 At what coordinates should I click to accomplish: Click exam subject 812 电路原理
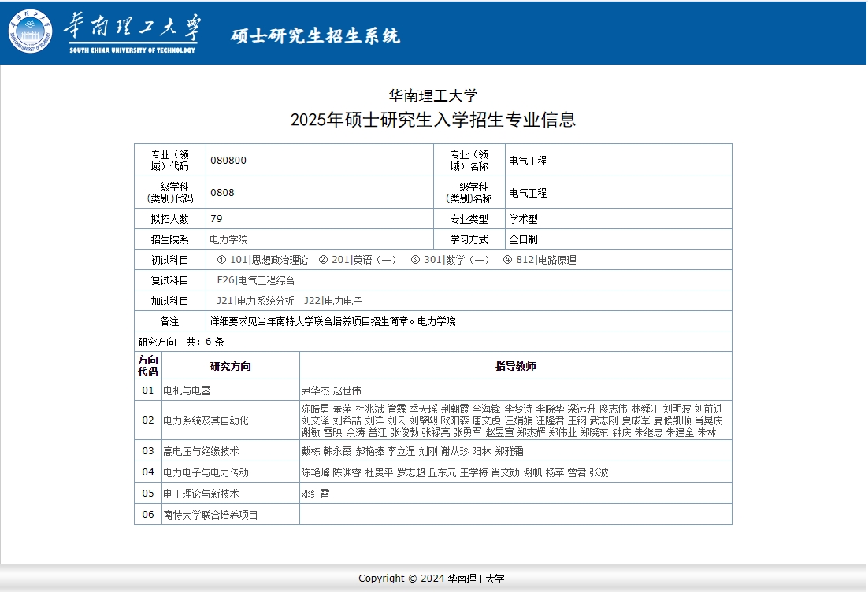[x=540, y=260]
